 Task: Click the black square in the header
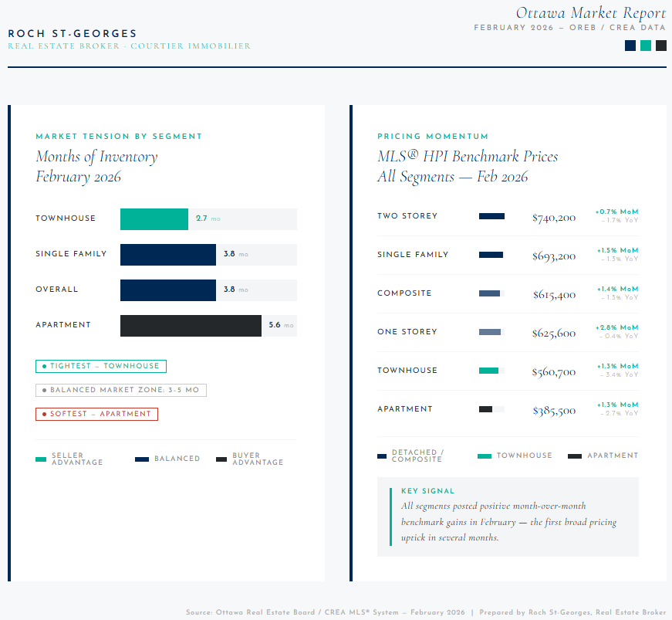[x=661, y=46]
